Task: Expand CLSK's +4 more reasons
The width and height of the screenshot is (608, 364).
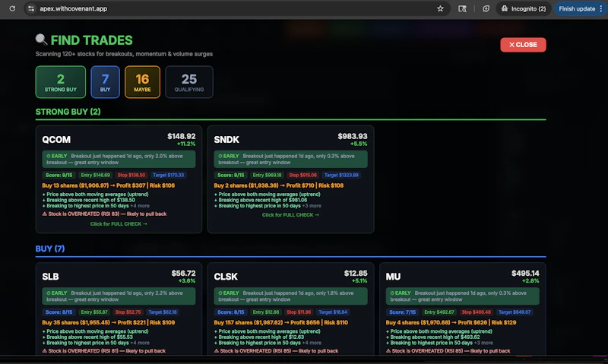Action: pyautogui.click(x=312, y=343)
